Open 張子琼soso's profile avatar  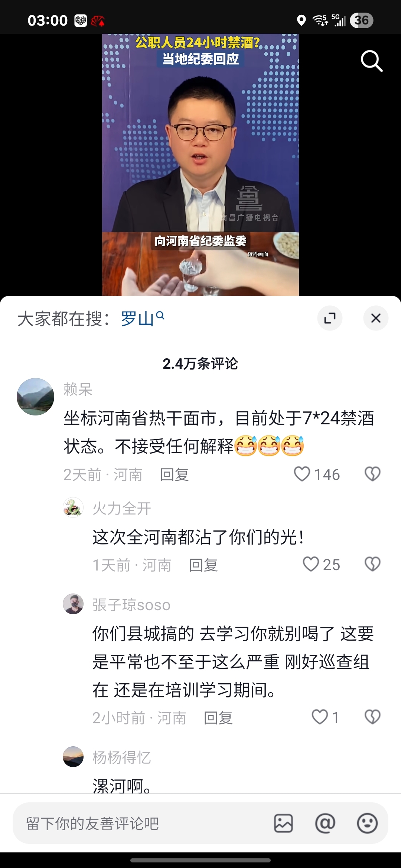coord(73,604)
